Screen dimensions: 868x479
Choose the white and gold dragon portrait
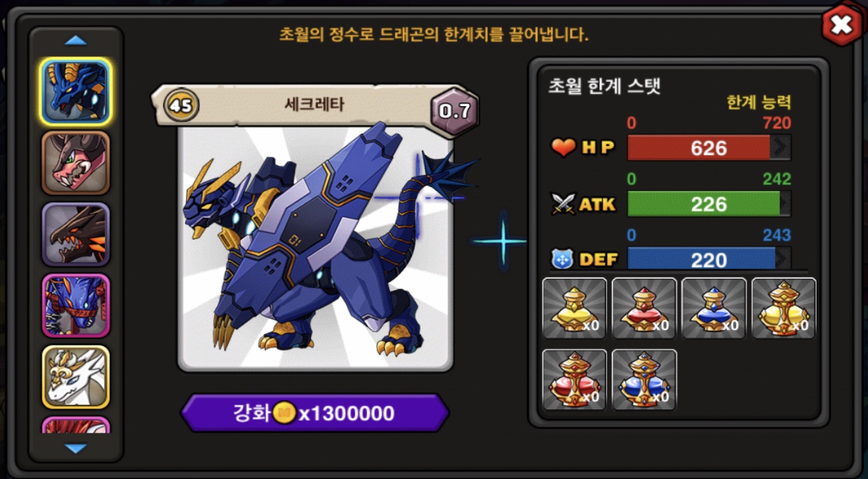pyautogui.click(x=76, y=377)
